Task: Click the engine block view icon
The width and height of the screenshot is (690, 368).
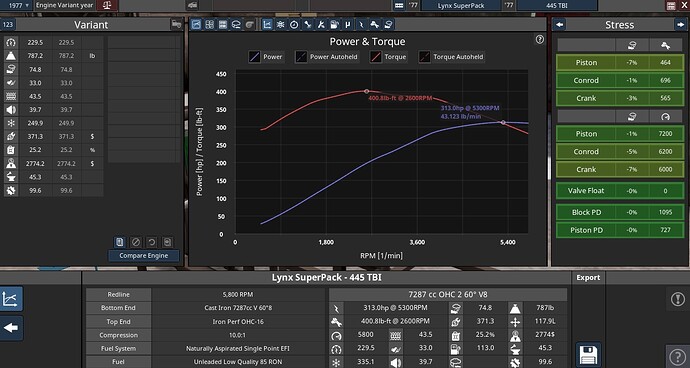Action: [x=236, y=25]
